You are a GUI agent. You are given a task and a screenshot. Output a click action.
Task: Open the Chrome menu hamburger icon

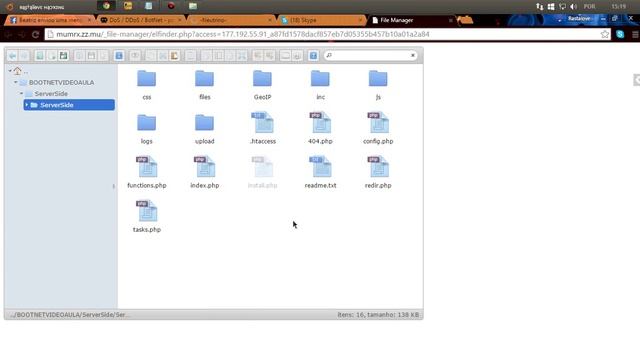(635, 35)
